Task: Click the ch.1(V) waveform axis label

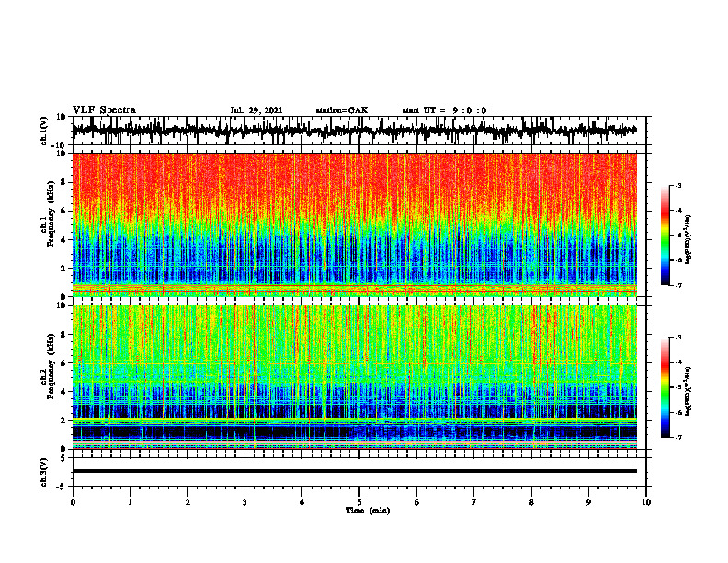Action: click(43, 130)
